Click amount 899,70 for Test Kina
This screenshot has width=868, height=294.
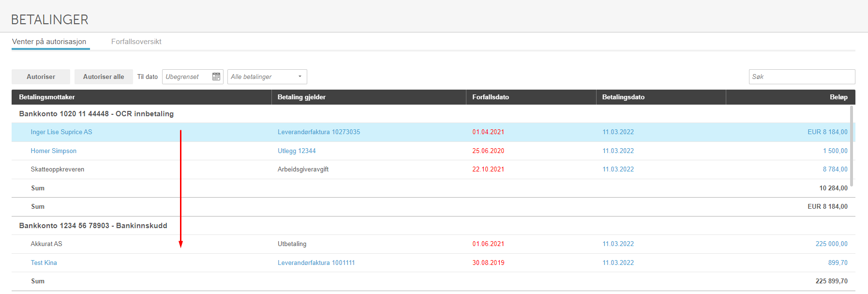click(838, 263)
